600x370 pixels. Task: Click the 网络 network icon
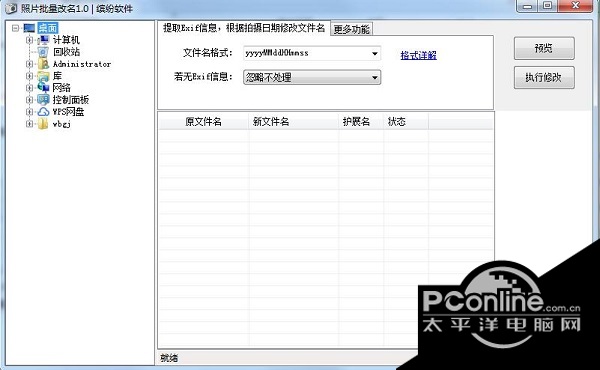(43, 88)
